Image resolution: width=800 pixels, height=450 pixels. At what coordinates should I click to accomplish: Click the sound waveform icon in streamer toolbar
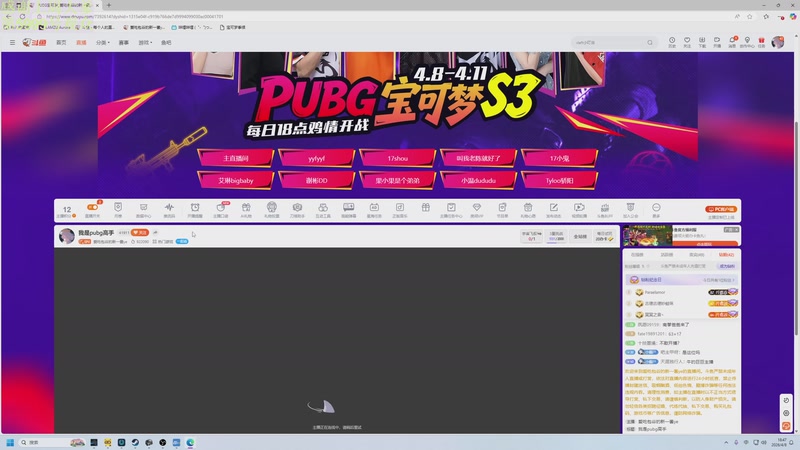pyautogui.click(x=169, y=207)
